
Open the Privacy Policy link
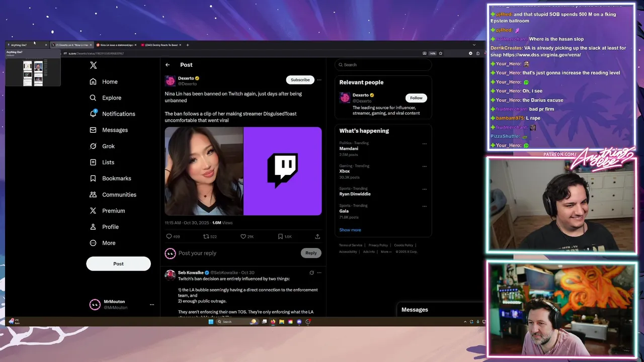378,245
